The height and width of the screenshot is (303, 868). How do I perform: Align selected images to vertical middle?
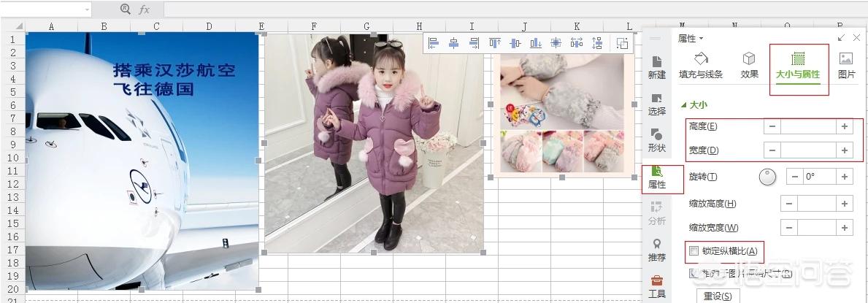[x=515, y=43]
